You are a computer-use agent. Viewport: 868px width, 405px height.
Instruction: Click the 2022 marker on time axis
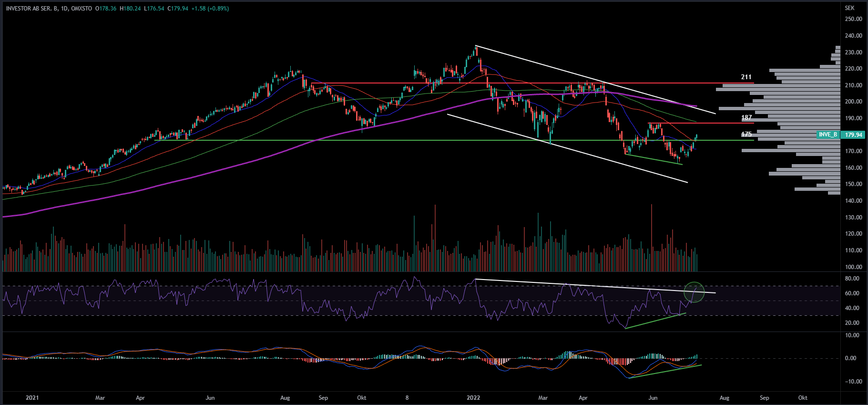(473, 397)
